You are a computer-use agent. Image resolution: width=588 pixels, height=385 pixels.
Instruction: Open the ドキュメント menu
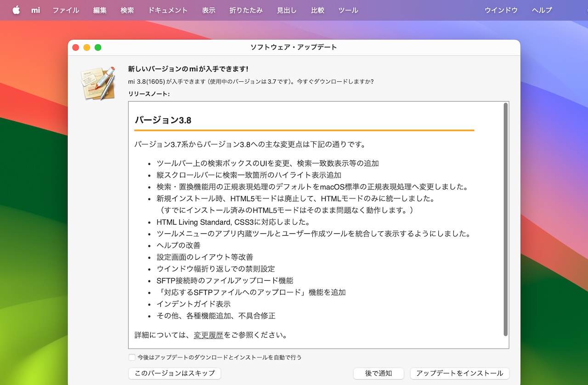tap(168, 10)
